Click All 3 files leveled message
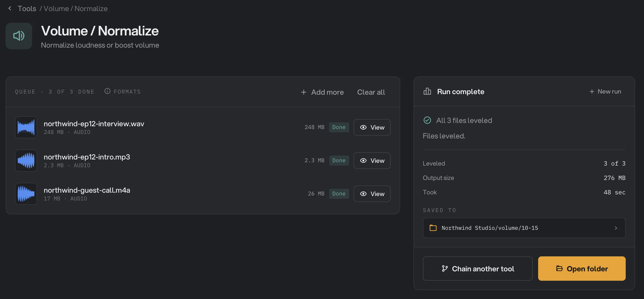 (x=464, y=120)
